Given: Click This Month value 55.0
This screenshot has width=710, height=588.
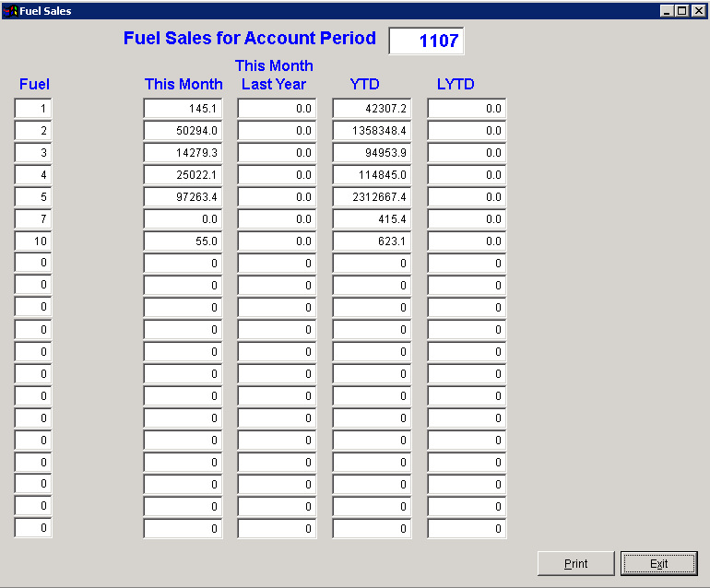Looking at the screenshot, I should point(183,241).
